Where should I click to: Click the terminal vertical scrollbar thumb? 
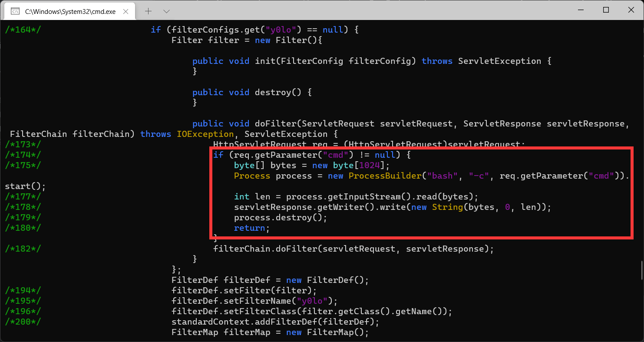point(641,270)
